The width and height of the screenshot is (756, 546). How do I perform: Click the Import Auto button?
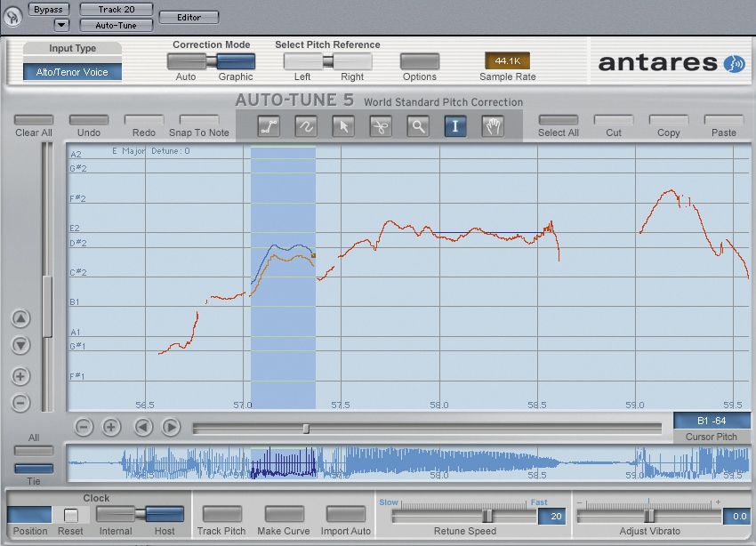click(x=346, y=514)
